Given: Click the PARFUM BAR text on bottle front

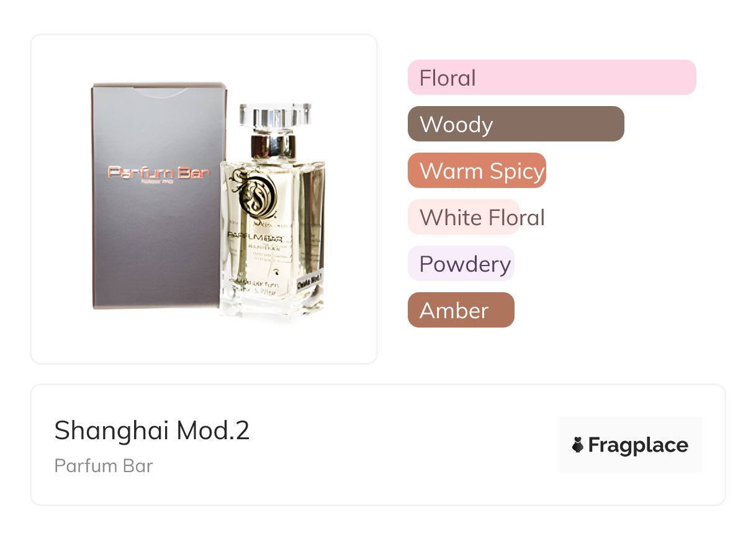Looking at the screenshot, I should click(x=256, y=238).
